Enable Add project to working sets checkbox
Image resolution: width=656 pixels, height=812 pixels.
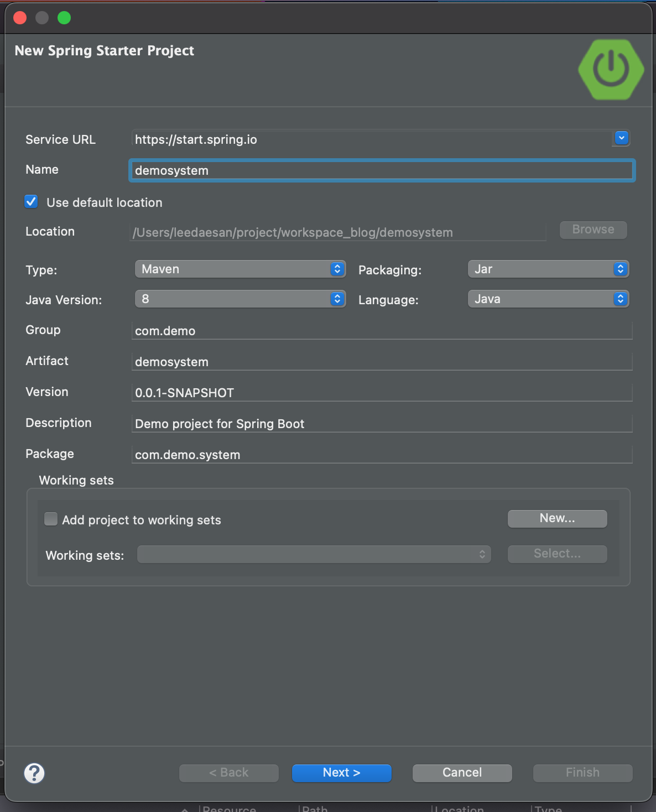pos(51,519)
